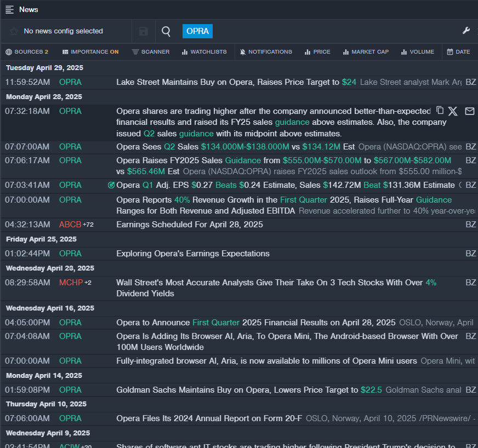Click the OPRA ticker at 01:02:44PM
478x448 pixels.
point(70,254)
